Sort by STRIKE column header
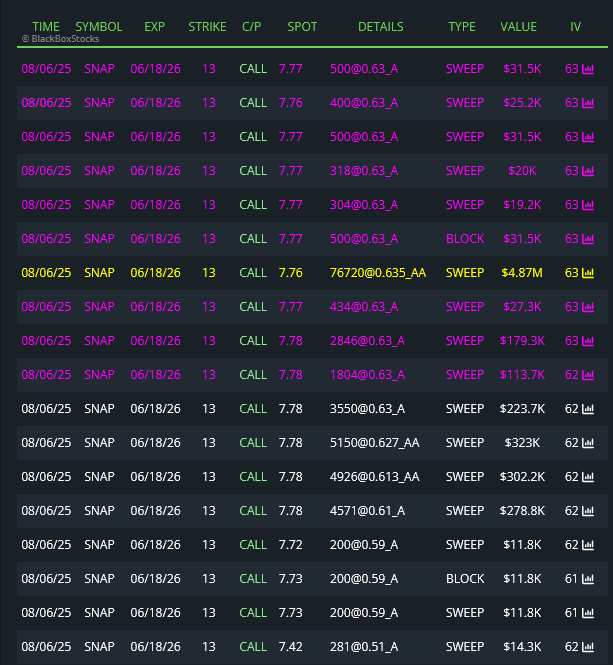 point(207,27)
